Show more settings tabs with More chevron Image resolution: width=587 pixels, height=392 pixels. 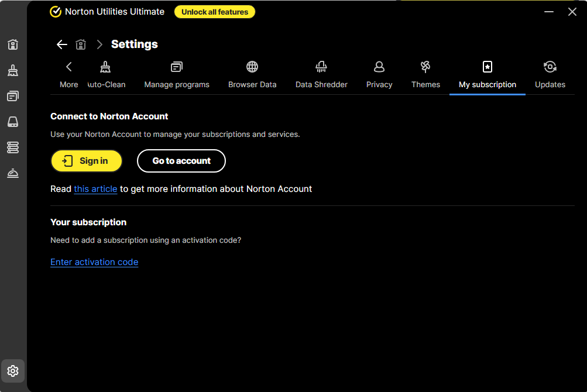pos(69,75)
